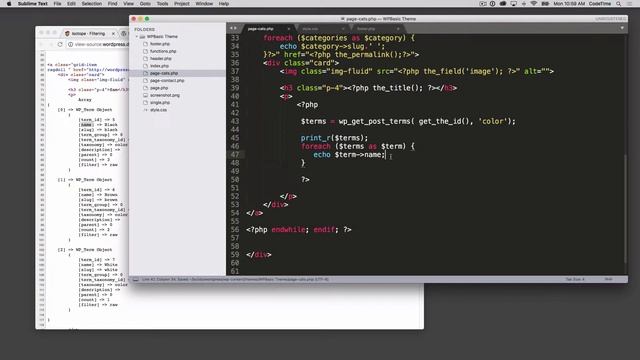Switch to the page-cats.php tab

[x=260, y=29]
